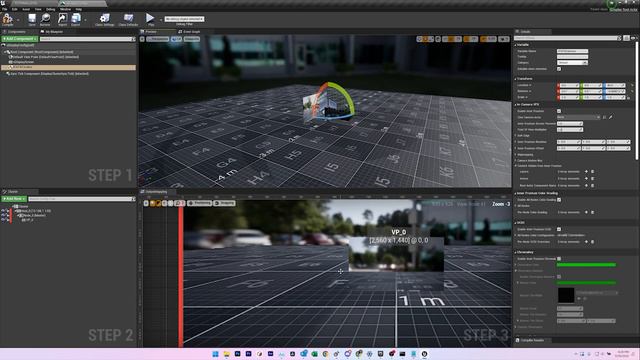Open the Help menu
The image size is (640, 360).
point(79,9)
